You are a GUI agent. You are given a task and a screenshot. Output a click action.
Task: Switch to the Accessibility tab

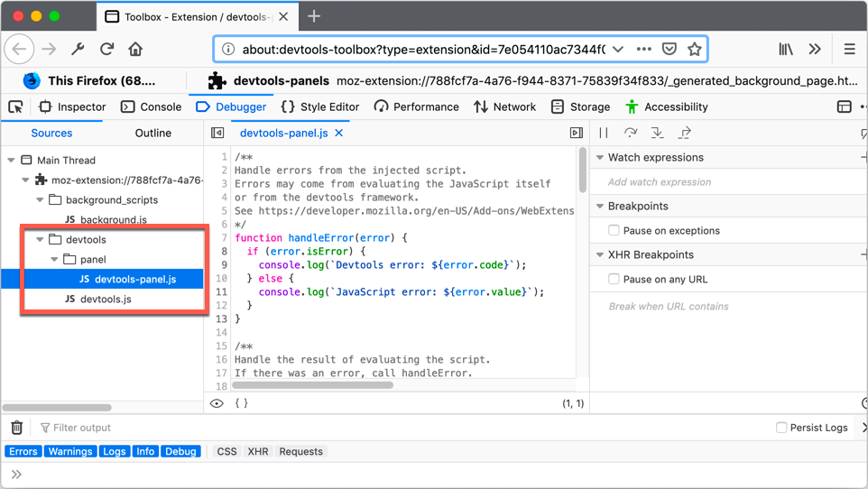667,106
